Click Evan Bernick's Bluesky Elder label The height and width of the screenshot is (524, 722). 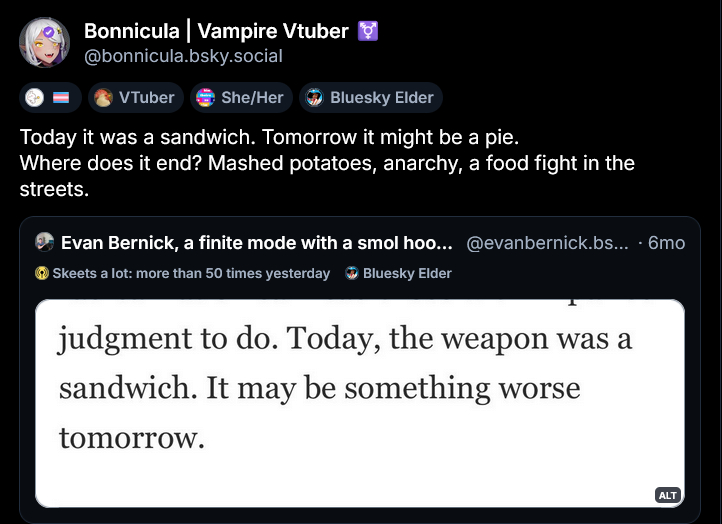[x=398, y=273]
